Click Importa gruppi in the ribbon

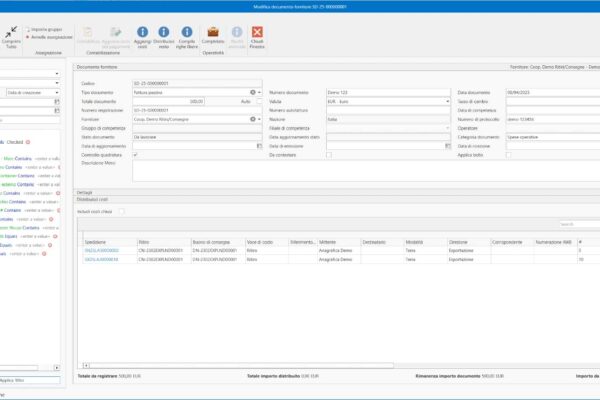tap(46, 29)
